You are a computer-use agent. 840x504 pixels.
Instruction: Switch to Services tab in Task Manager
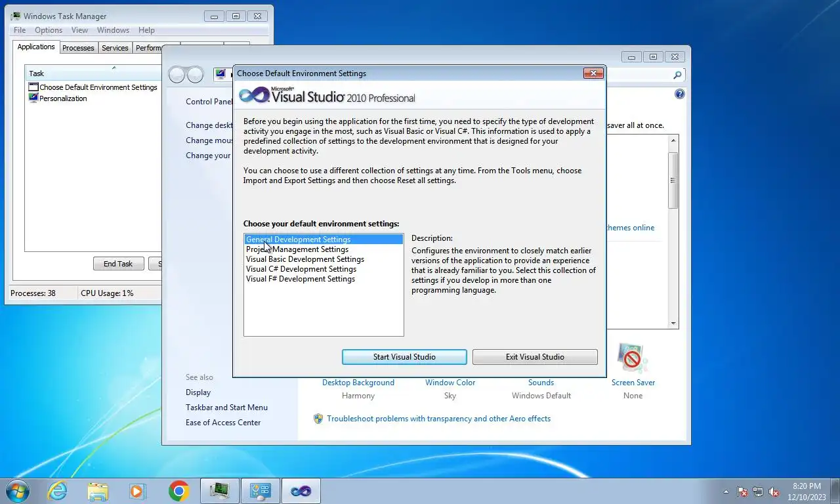click(115, 48)
